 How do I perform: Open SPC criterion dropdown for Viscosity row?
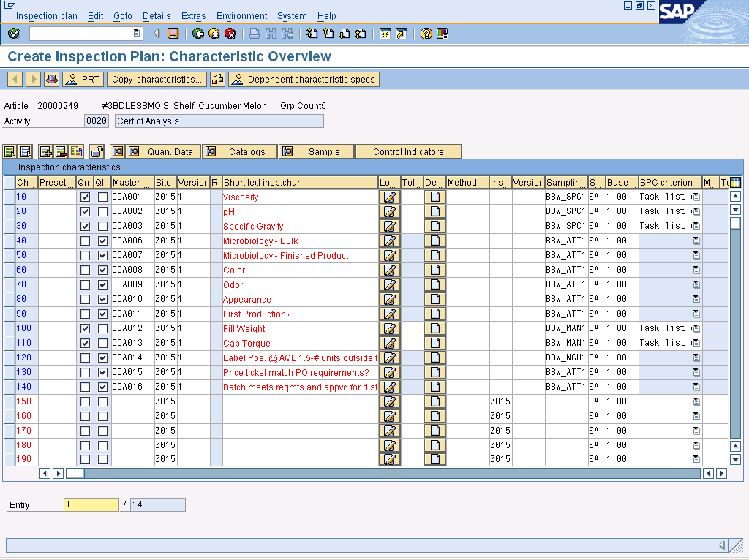pos(696,197)
